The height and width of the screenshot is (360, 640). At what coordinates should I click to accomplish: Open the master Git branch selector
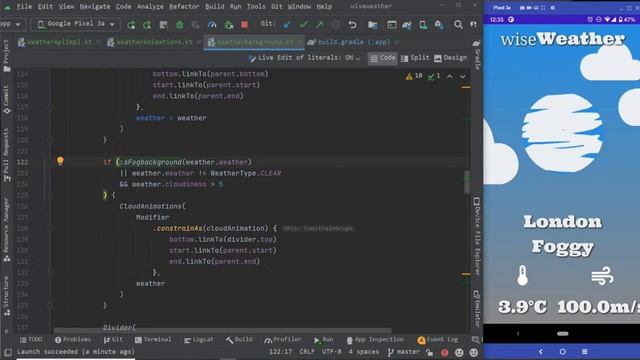point(404,352)
